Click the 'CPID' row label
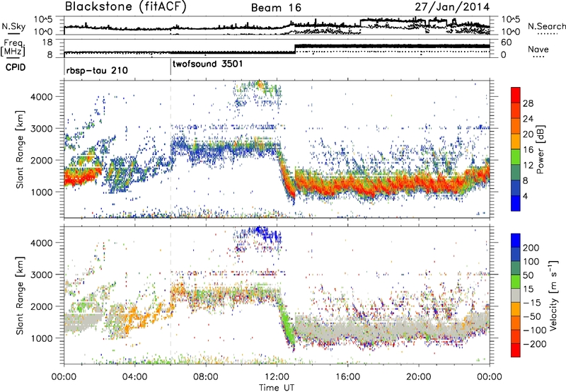566x392 pixels. (16, 67)
